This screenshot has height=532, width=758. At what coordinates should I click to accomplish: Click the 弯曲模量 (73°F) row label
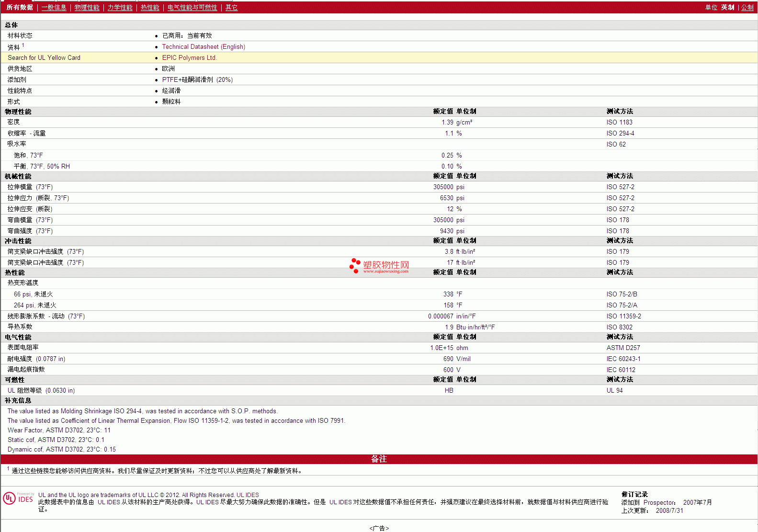coord(30,220)
